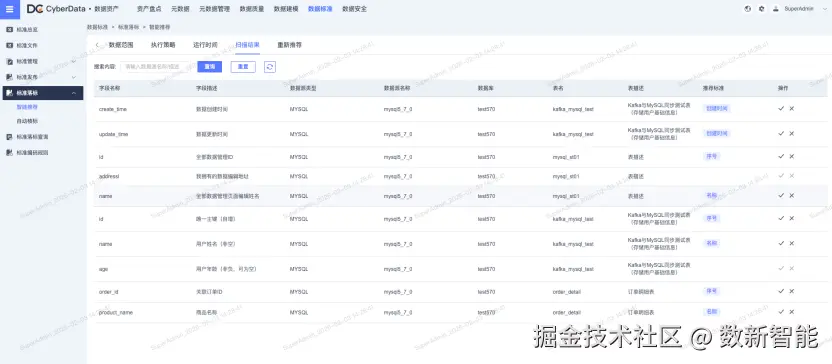The image size is (832, 364).
Task: Open the 数据建模 top menu
Action: [x=286, y=9]
